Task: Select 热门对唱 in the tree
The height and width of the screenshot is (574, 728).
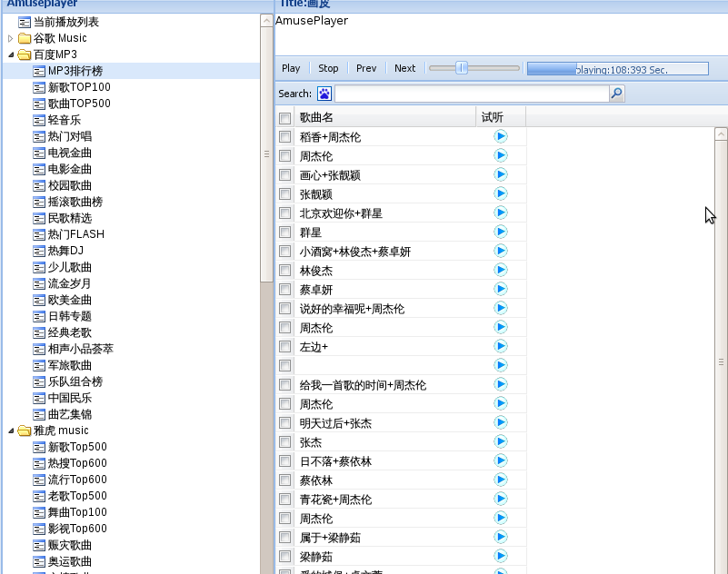Action: pos(70,136)
